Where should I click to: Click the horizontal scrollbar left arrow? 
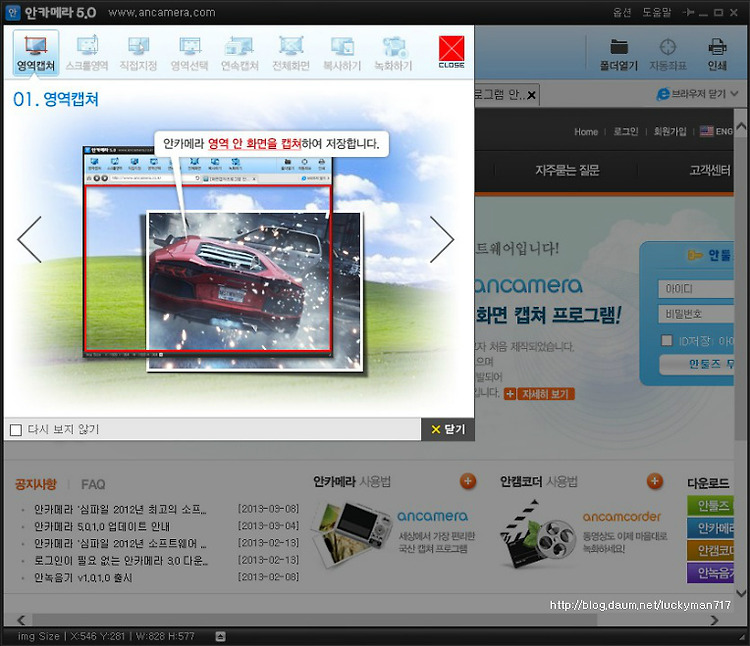pos(21,620)
